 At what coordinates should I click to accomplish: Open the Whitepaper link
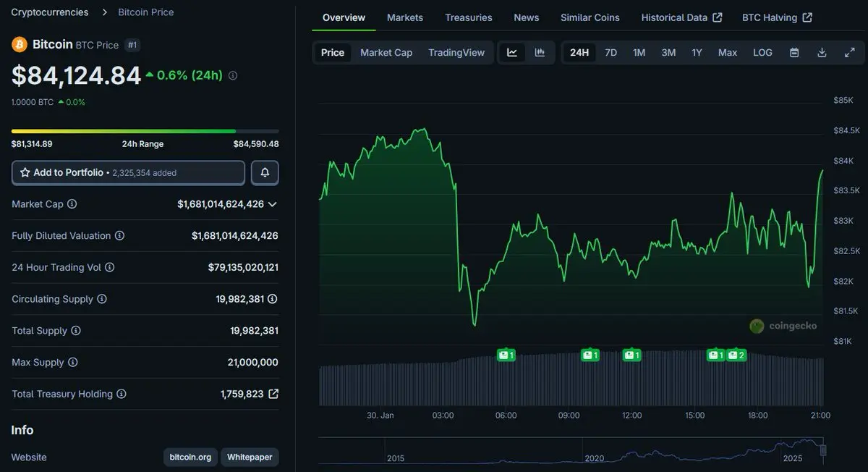[250, 457]
